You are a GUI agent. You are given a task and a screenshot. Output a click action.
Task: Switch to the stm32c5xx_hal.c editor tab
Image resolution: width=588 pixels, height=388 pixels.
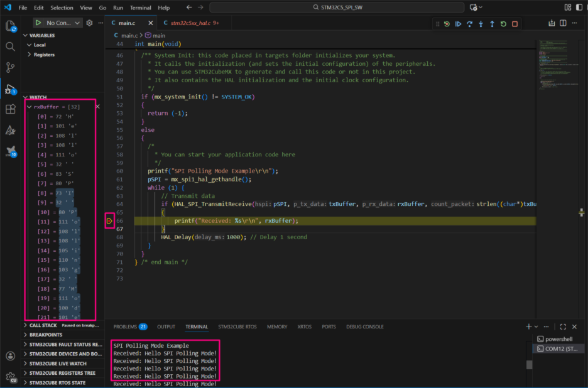pos(192,23)
